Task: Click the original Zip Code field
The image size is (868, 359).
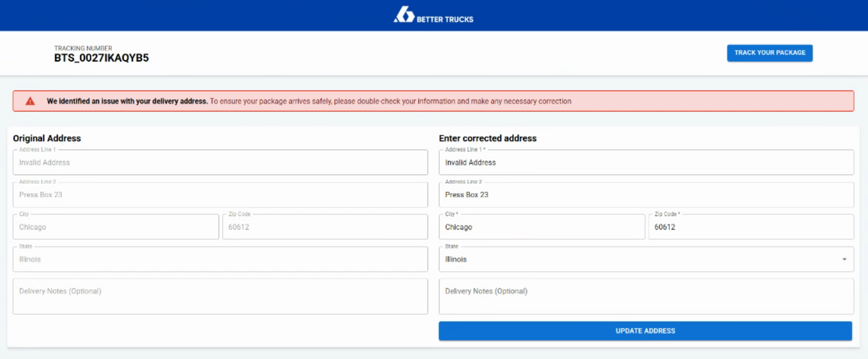Action: [x=324, y=227]
